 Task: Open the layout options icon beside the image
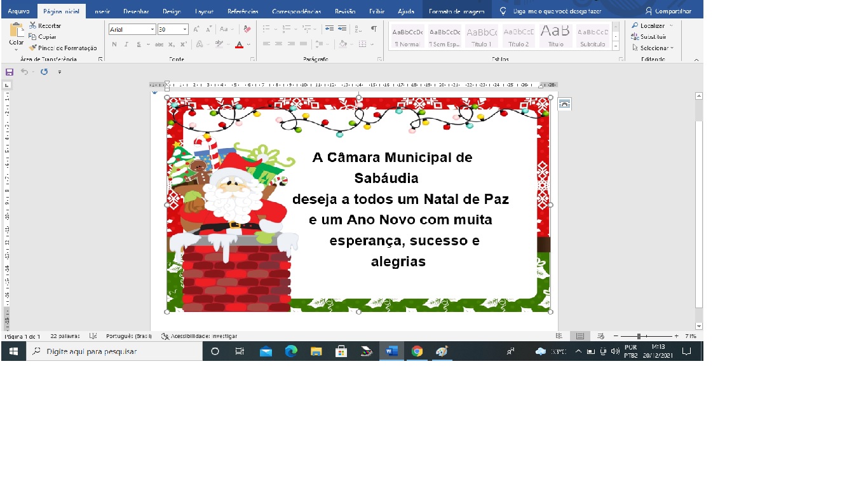pos(564,104)
